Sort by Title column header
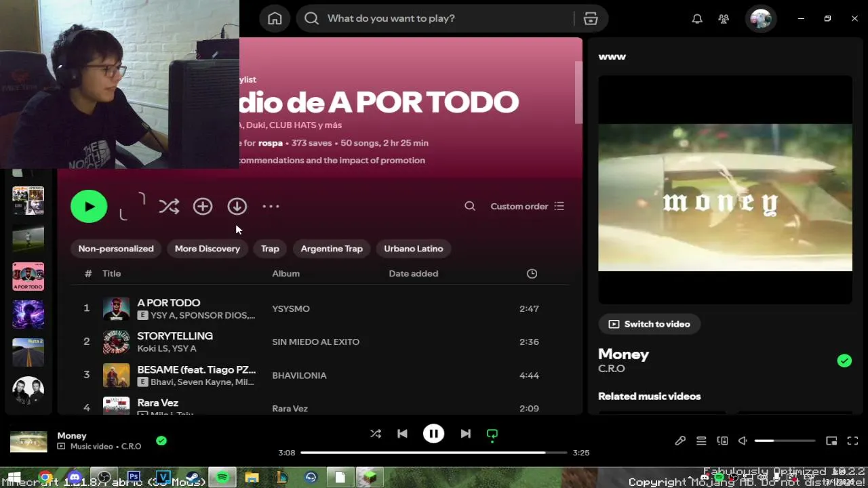The image size is (868, 488). coord(111,273)
